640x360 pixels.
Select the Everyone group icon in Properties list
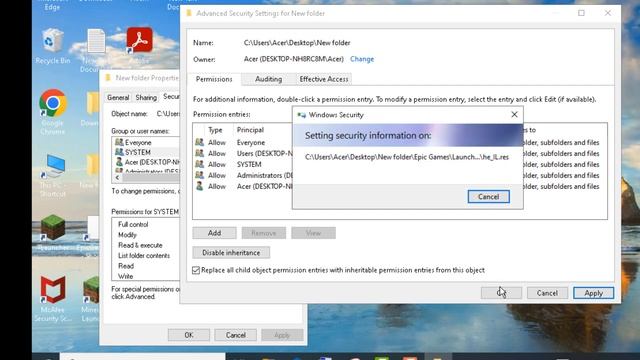[x=119, y=142]
